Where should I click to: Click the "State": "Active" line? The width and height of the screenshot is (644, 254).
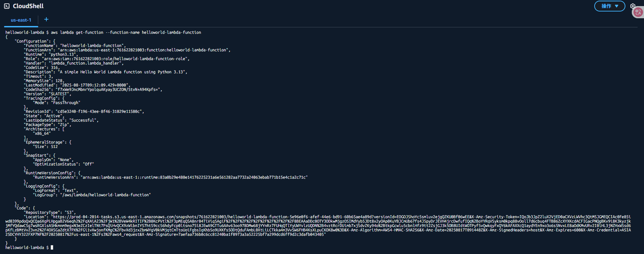44,116
